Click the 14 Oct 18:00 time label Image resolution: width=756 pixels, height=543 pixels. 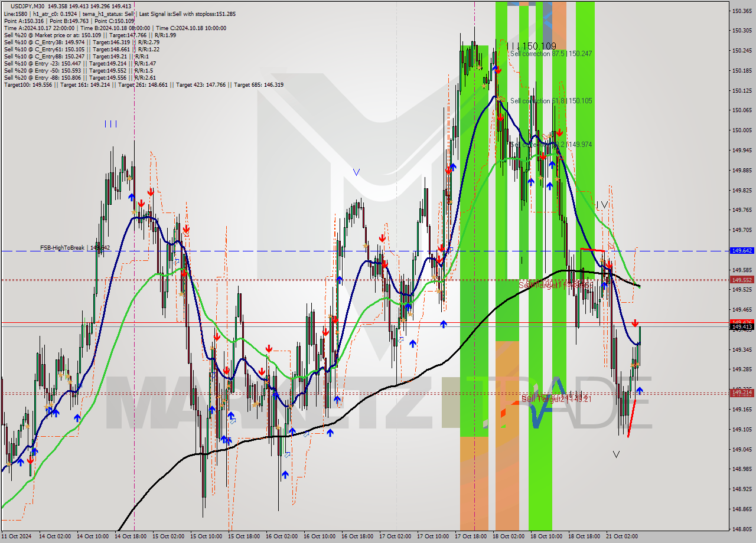pos(129,537)
